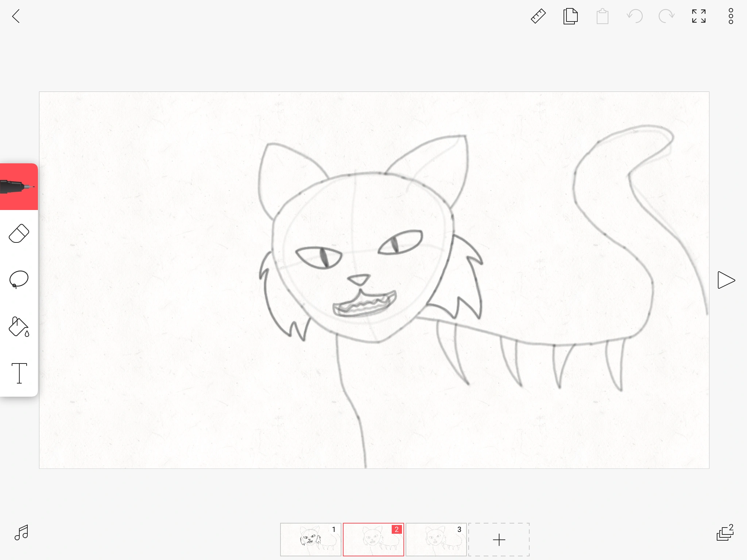
Task: Select frame 2 thumbnail
Action: pos(373,540)
